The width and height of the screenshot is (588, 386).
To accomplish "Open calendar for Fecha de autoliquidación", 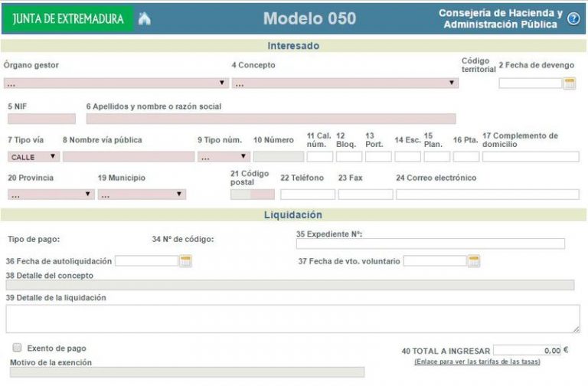I will tap(185, 261).
